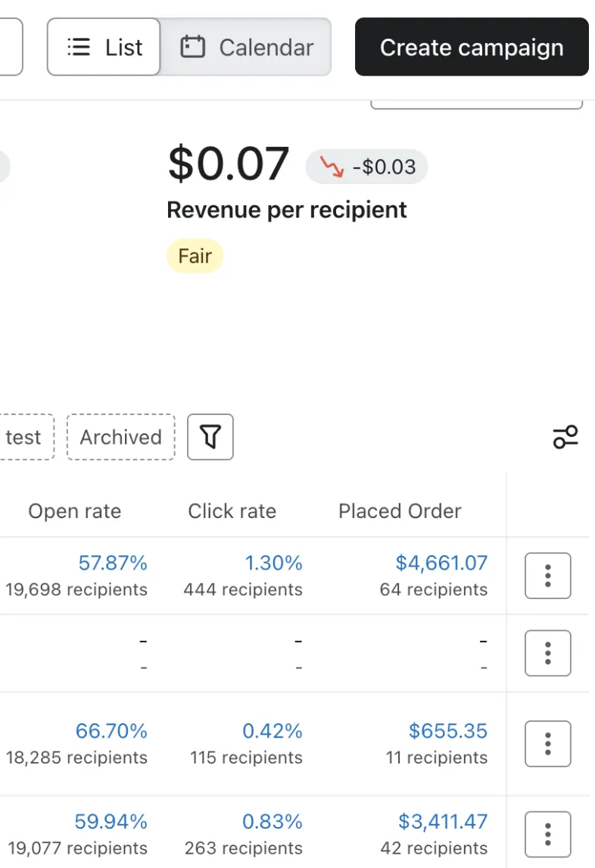Switch to List view
The height and width of the screenshot is (868, 595).
click(x=104, y=48)
